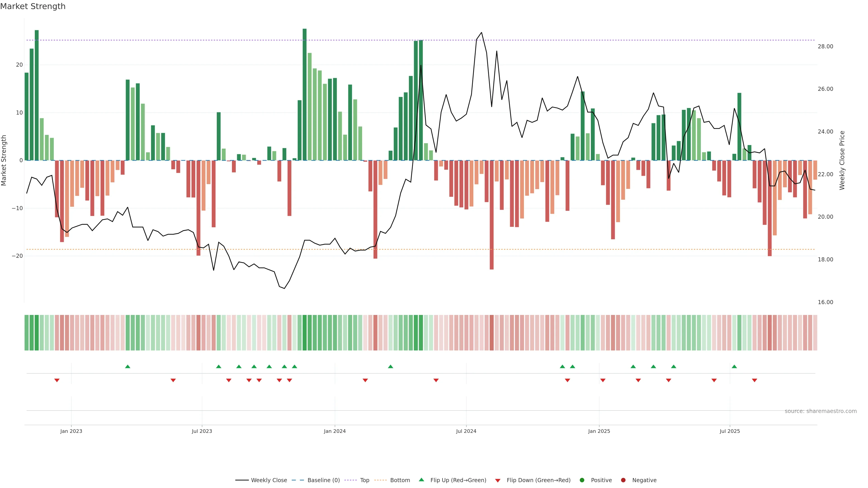The width and height of the screenshot is (868, 488).
Task: Click the last flip-up triangle after Jul 2025
Action: click(x=734, y=366)
